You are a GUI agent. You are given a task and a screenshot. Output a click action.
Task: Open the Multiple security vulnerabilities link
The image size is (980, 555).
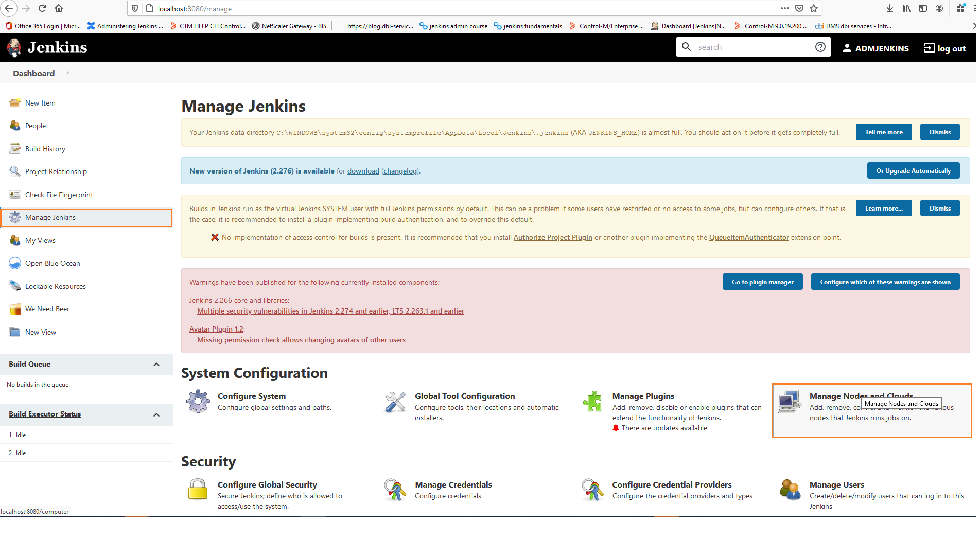pyautogui.click(x=330, y=311)
